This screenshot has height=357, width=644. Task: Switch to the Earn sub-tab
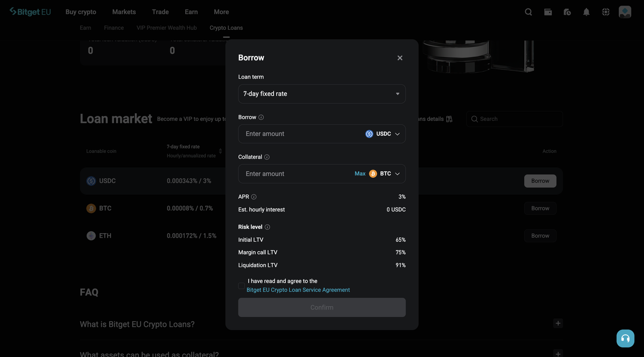coord(86,28)
